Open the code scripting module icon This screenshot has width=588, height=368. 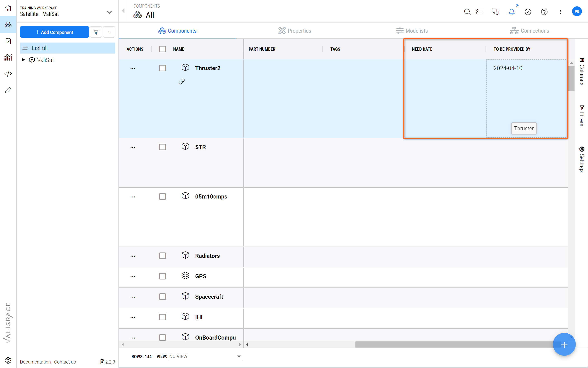pyautogui.click(x=8, y=74)
